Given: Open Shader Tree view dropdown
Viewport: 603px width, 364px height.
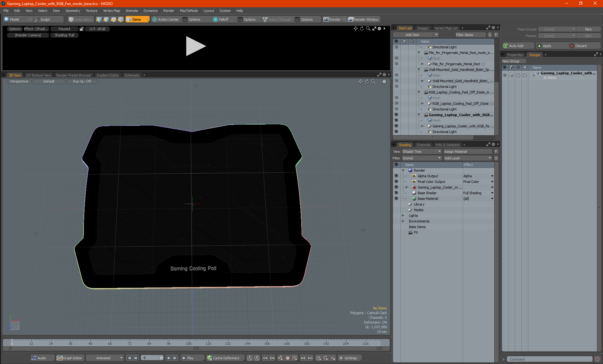Looking at the screenshot, I should point(422,152).
